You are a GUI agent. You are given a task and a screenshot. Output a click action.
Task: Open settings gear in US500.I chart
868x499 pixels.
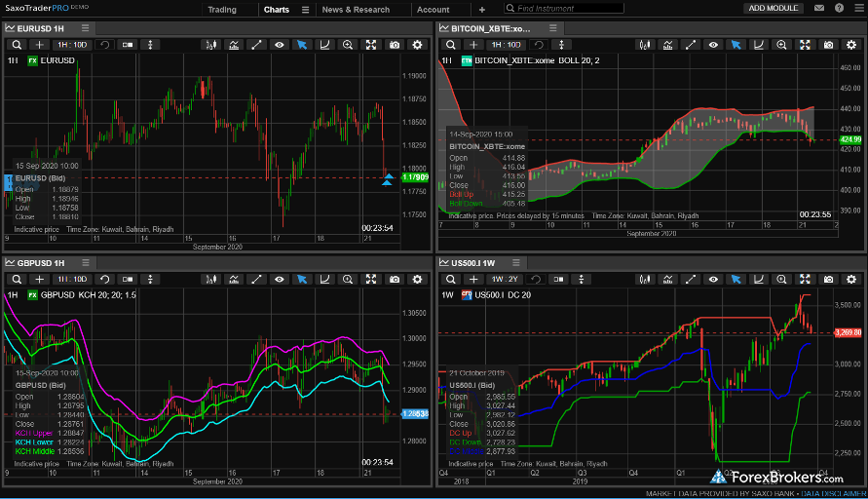pyautogui.click(x=851, y=279)
